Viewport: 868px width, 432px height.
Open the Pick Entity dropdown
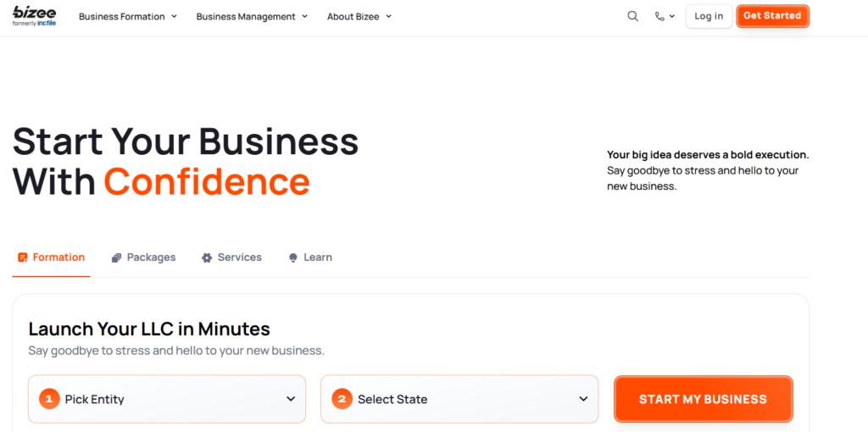point(167,399)
